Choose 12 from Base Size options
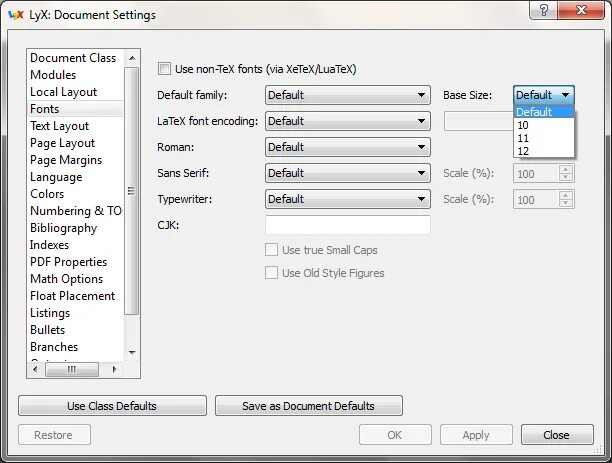This screenshot has height=463, width=612. pos(525,151)
